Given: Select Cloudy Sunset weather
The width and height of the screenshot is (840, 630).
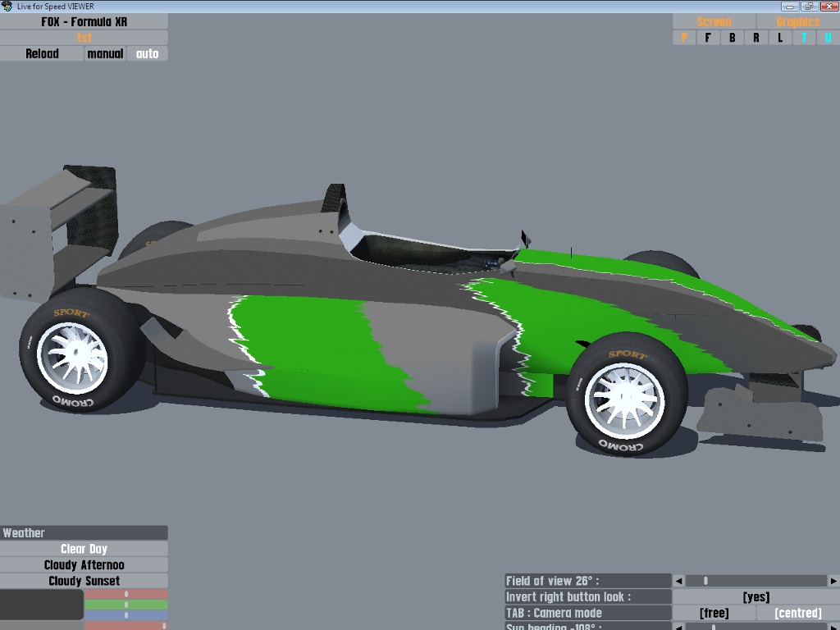Looking at the screenshot, I should (x=84, y=581).
